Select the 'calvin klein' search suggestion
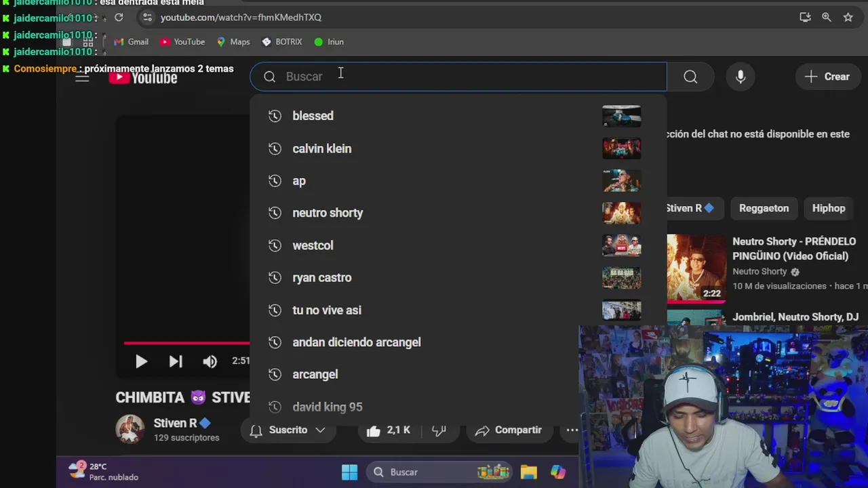868x488 pixels. coord(458,148)
